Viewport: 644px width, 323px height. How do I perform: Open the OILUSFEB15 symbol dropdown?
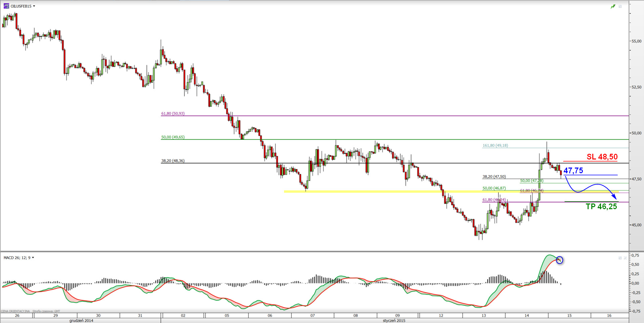tap(34, 6)
